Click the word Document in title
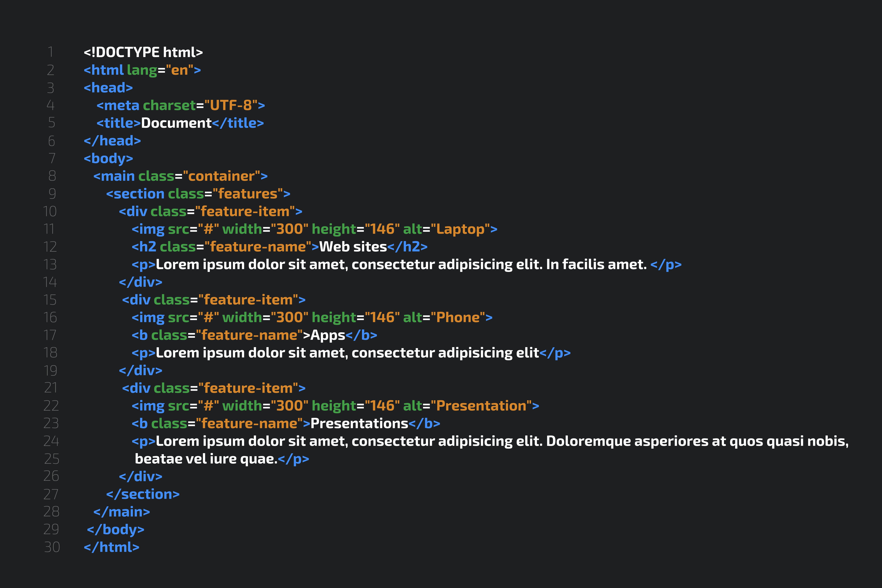The height and width of the screenshot is (588, 882). pyautogui.click(x=176, y=123)
